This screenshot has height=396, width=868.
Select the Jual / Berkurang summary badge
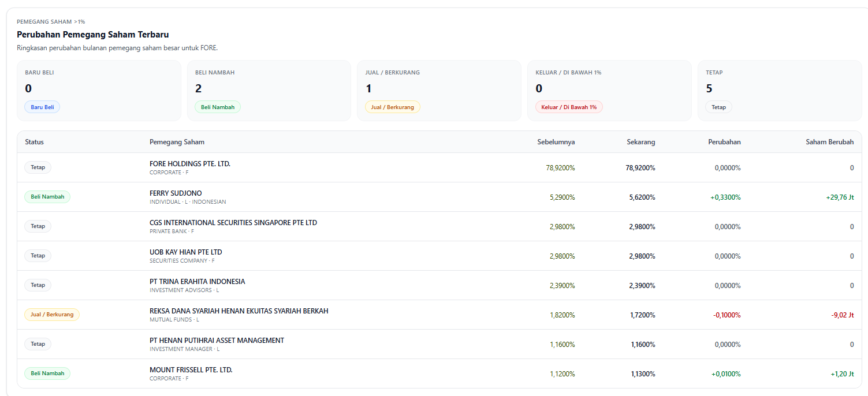[x=393, y=107]
